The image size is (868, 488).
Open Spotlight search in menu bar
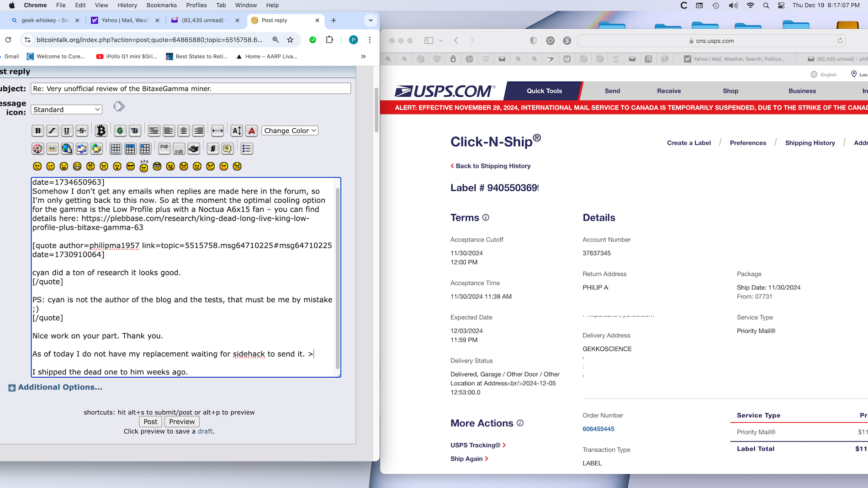[766, 5]
